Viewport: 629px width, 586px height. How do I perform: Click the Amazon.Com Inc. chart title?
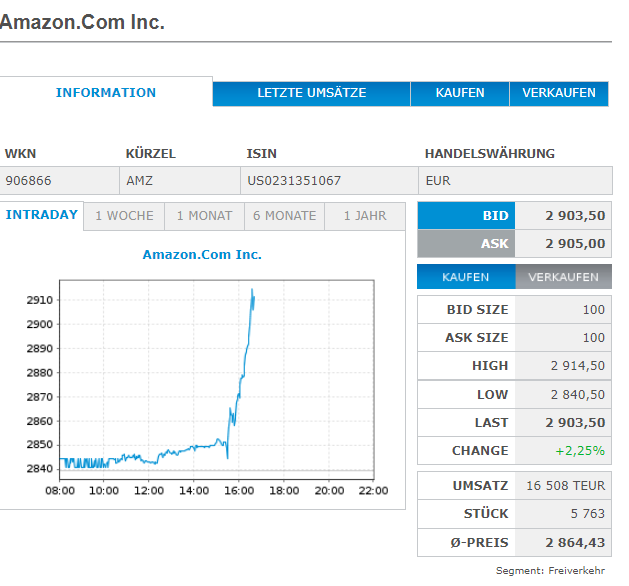(202, 255)
